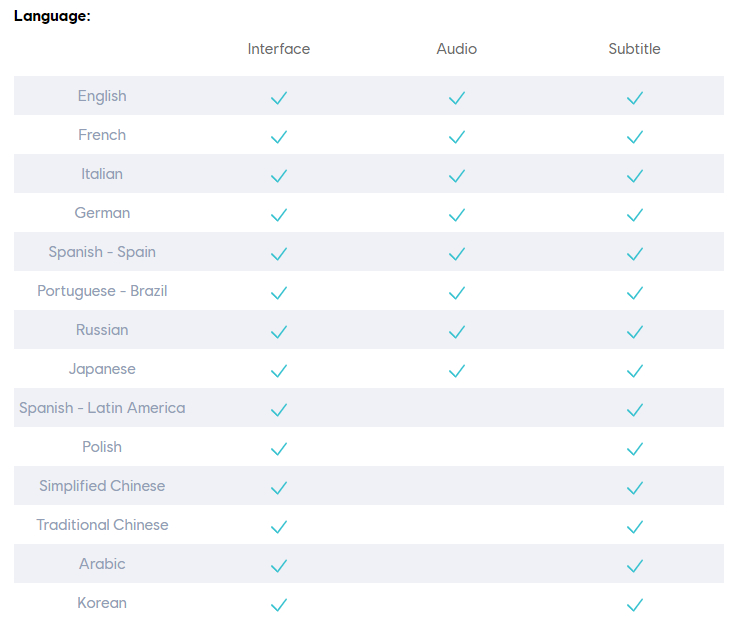Viewport: 738px width, 635px height.
Task: Click the Spanish - Spain Subtitle checkmark
Action: [634, 254]
